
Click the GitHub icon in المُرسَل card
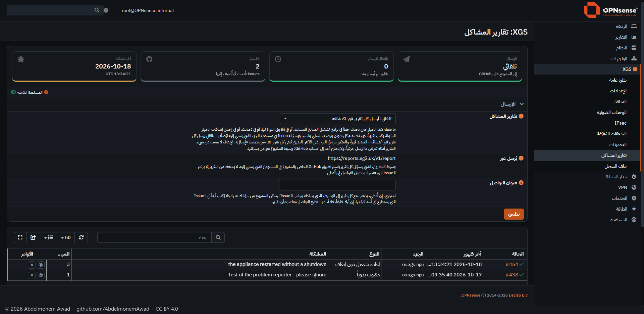[149, 59]
